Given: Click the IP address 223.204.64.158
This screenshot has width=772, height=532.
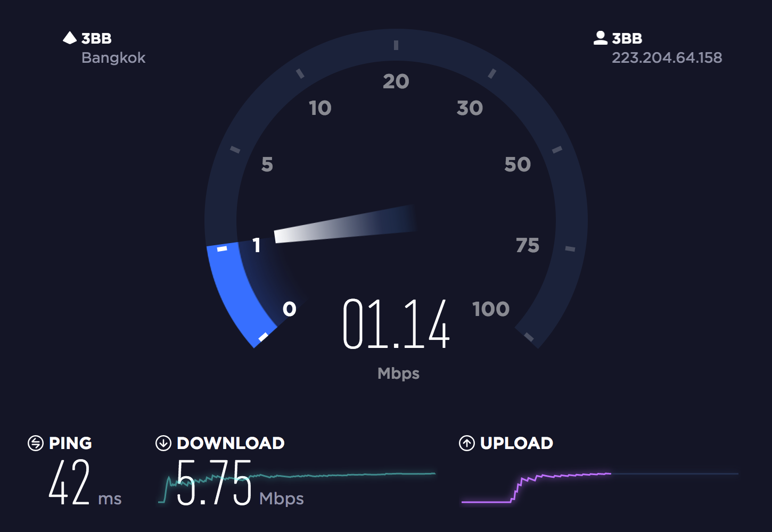Looking at the screenshot, I should [x=667, y=57].
